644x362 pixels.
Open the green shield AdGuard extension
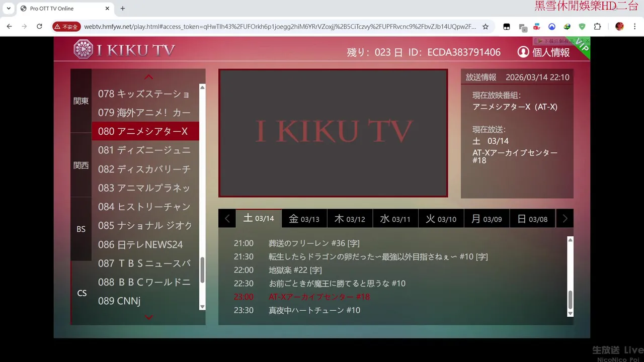coord(582,27)
